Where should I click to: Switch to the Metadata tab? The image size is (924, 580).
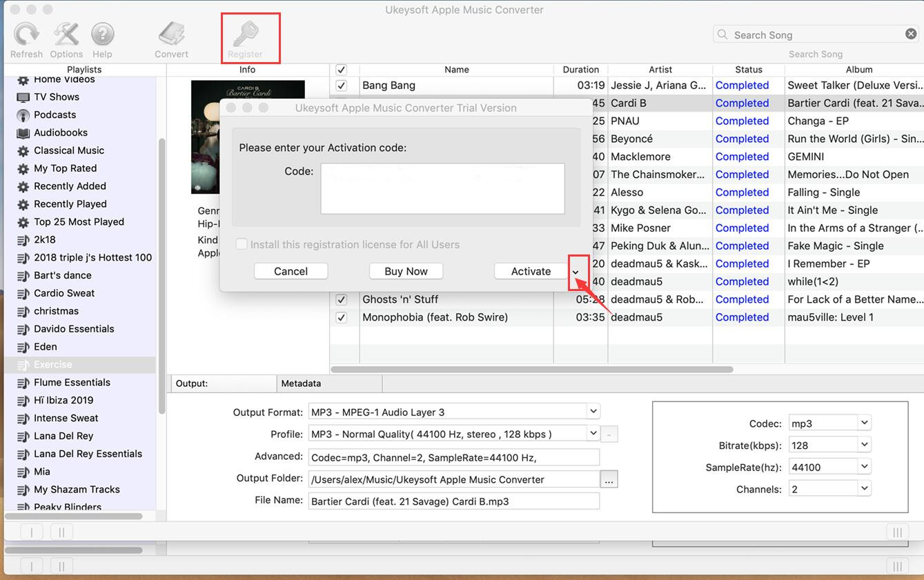pos(329,383)
